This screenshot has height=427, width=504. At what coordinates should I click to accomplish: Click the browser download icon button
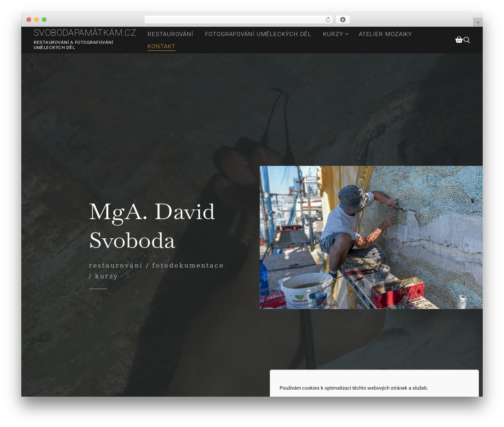[x=343, y=20]
